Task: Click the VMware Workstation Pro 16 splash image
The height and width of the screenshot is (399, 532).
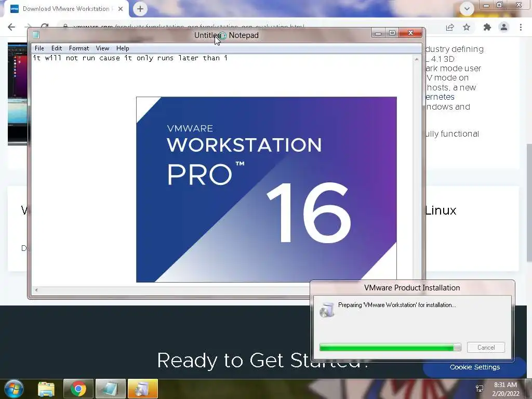Action: [x=267, y=189]
